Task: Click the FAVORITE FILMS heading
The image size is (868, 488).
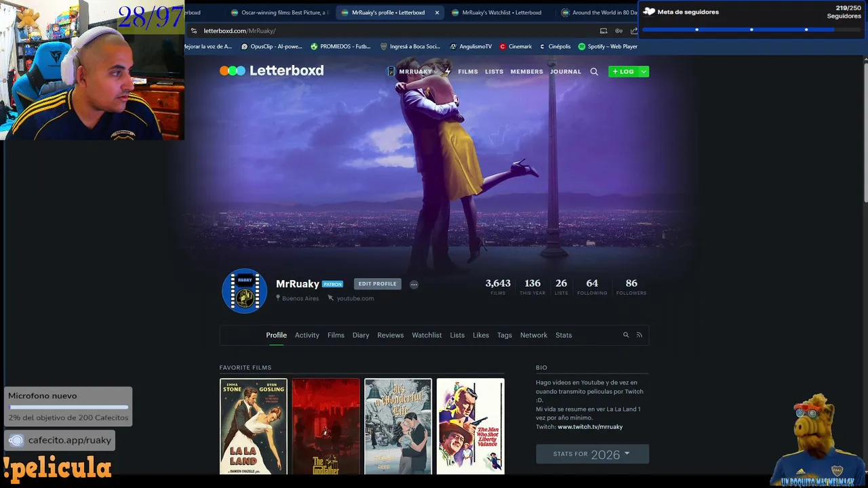Action: [245, 367]
